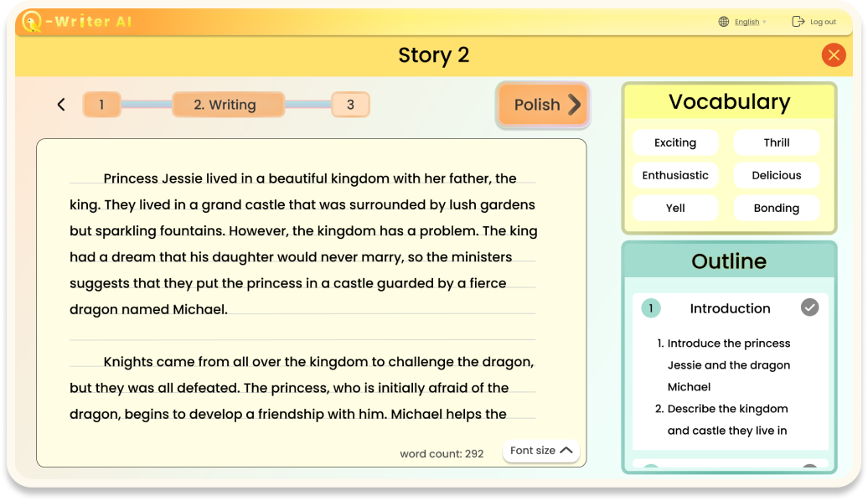This screenshot has width=868, height=501.
Task: Click the Introduction number 1 badge
Action: coord(651,307)
